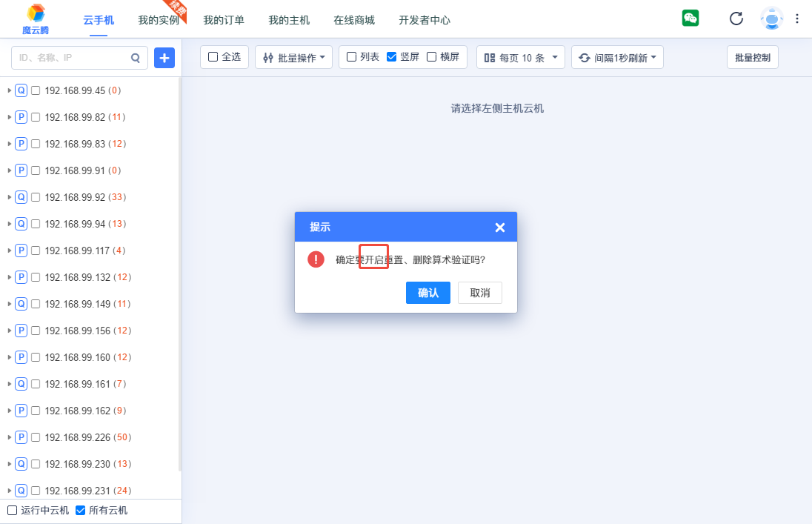Open the per page 10 items dropdown
This screenshot has width=812, height=524.
(x=520, y=57)
